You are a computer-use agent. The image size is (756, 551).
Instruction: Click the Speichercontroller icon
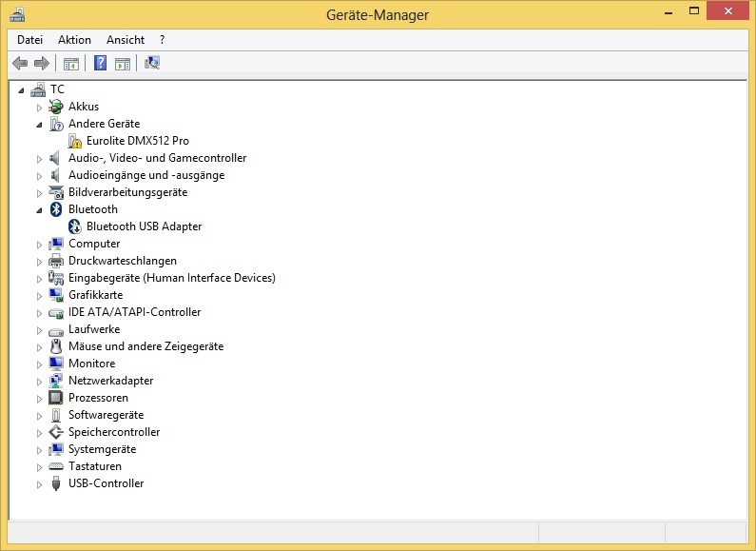click(x=56, y=432)
